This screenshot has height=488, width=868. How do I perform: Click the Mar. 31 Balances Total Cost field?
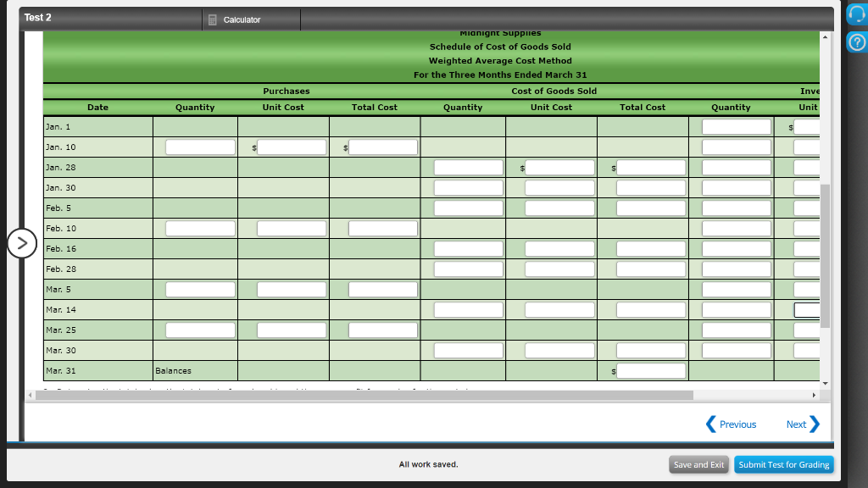click(650, 370)
